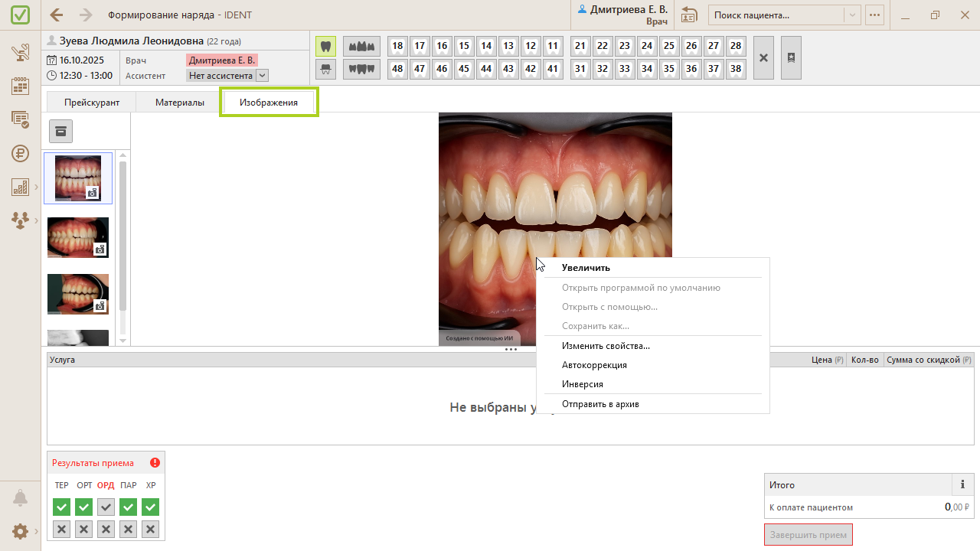Switch to the Прейскурант tab

click(x=92, y=102)
